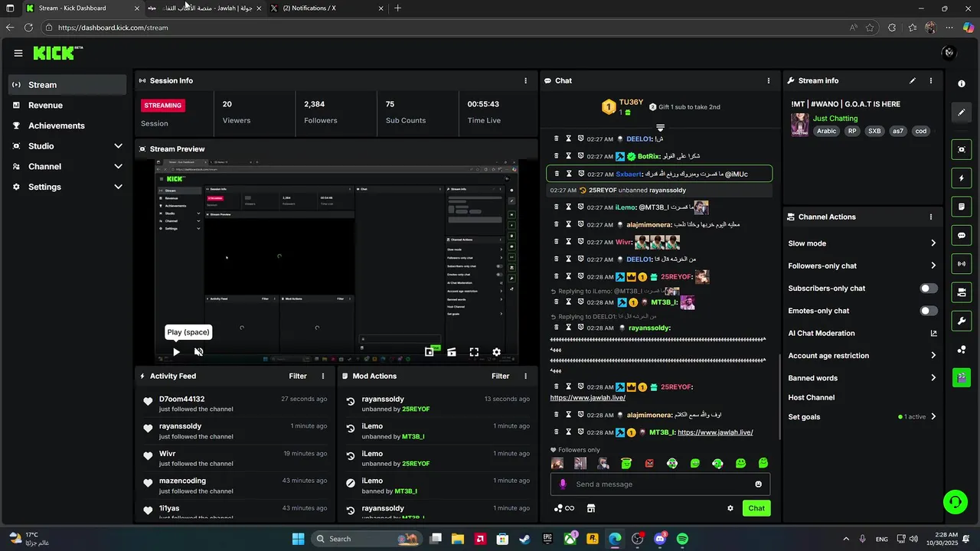This screenshot has height=551, width=980.
Task: Click the taskbar Search box
Action: click(367, 539)
